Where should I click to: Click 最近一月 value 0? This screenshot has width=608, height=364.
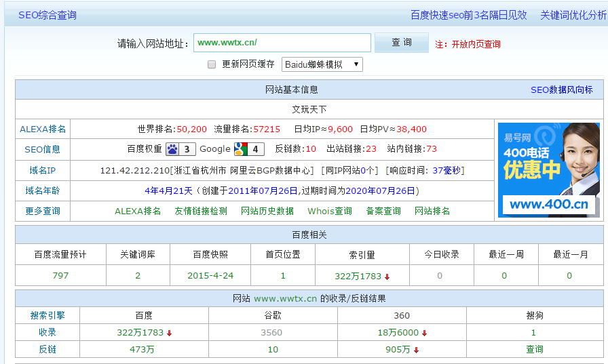[569, 276]
